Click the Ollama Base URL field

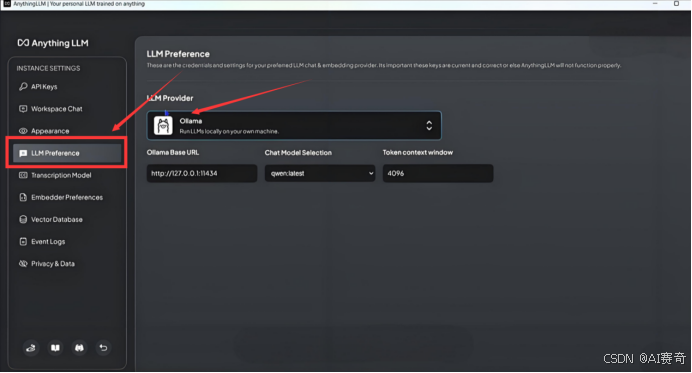pyautogui.click(x=202, y=173)
